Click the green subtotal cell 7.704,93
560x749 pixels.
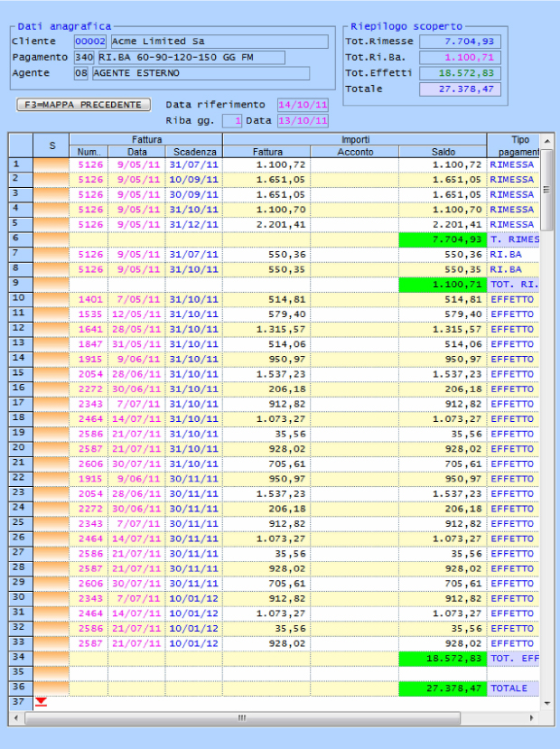point(443,239)
